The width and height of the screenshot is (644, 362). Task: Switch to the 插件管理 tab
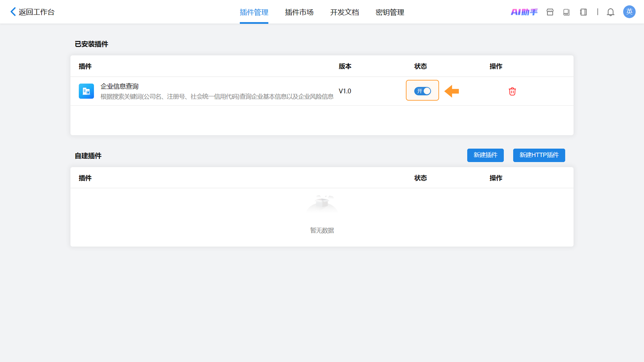pyautogui.click(x=254, y=12)
